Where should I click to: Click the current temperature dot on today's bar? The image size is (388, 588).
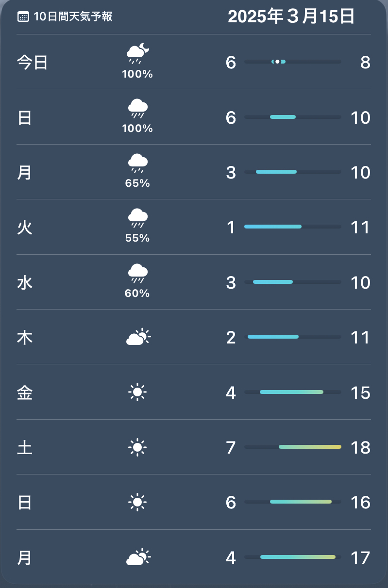tap(277, 62)
